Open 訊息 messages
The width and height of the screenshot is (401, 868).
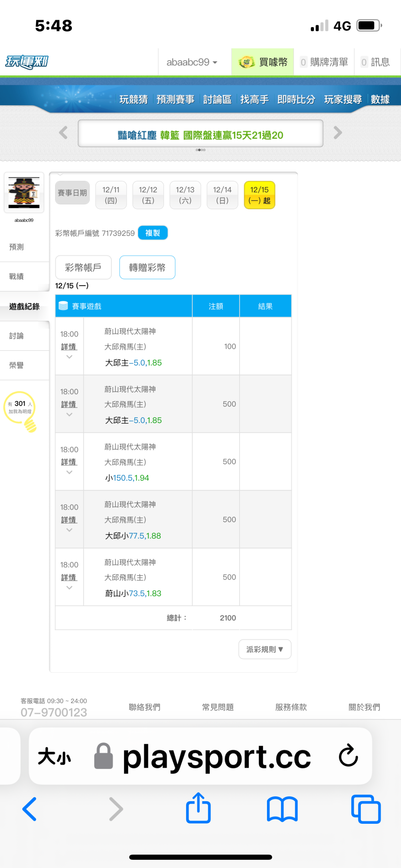[x=375, y=62]
